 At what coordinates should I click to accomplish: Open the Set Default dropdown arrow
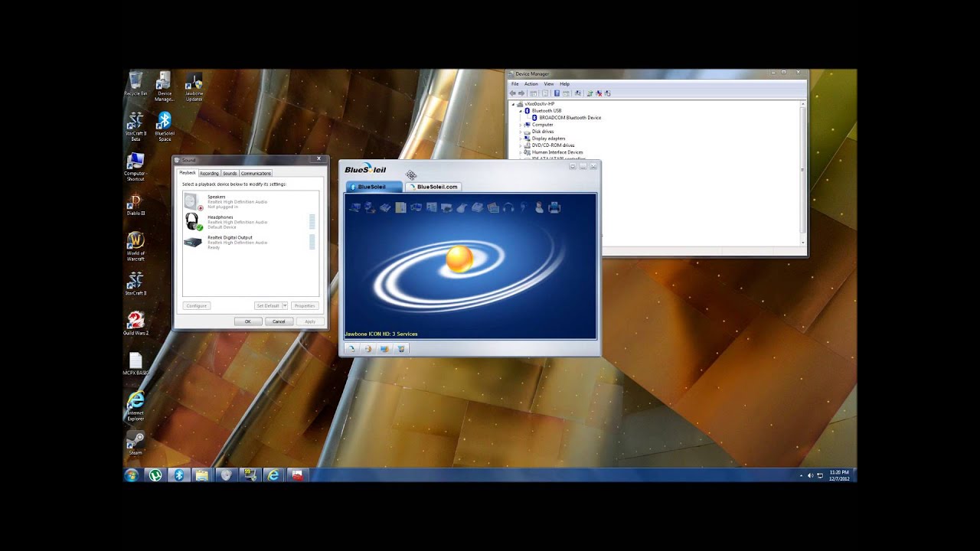click(285, 305)
